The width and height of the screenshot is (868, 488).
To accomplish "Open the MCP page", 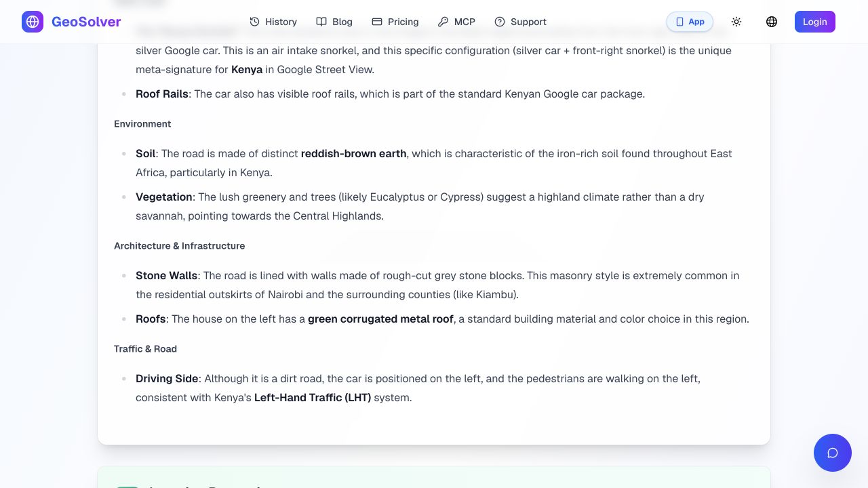I will (x=456, y=22).
